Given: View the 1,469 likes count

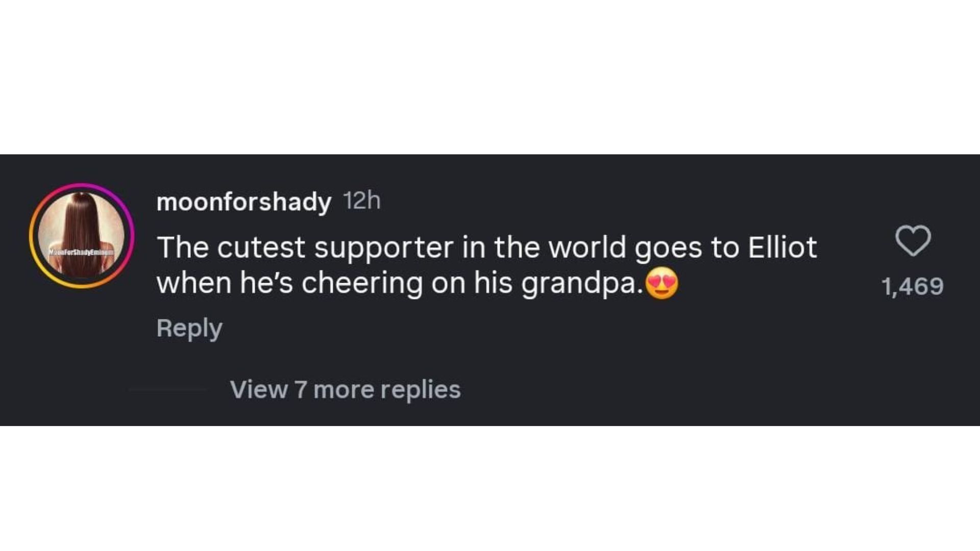Looking at the screenshot, I should [x=913, y=286].
